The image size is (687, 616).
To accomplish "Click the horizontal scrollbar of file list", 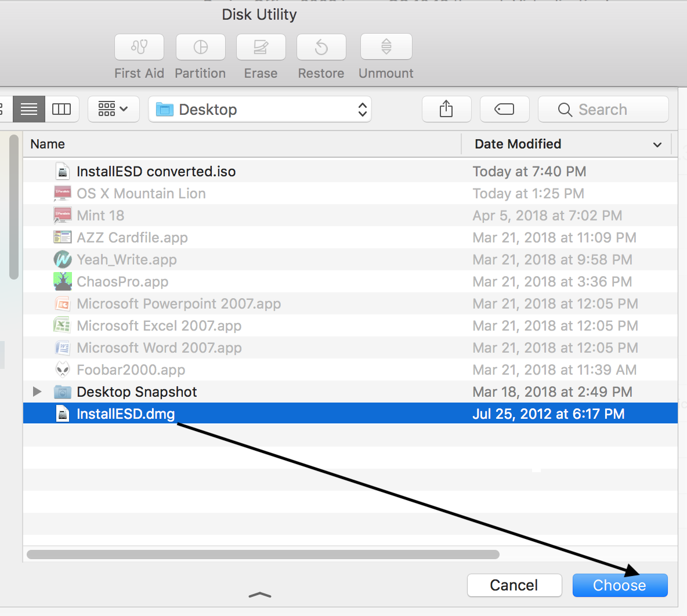I will pyautogui.click(x=263, y=555).
